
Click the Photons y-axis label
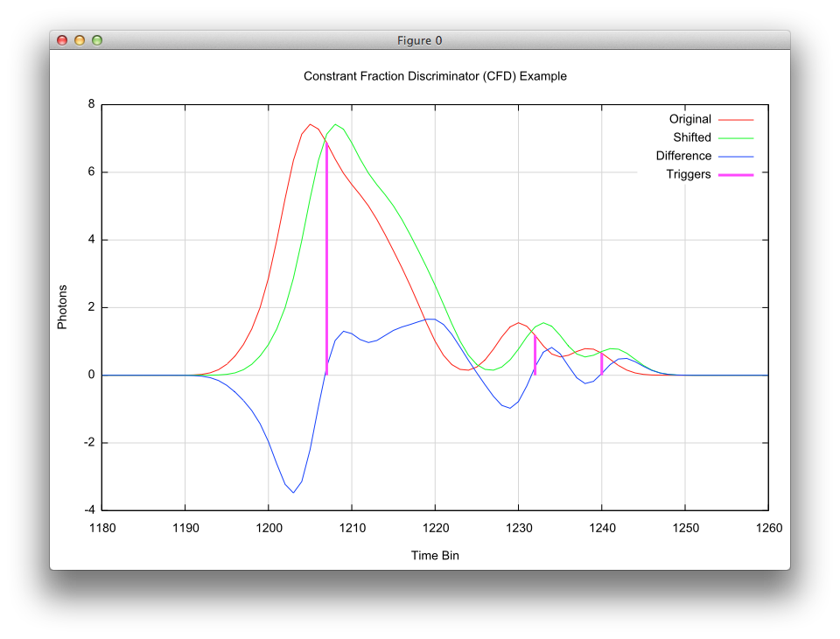point(62,307)
